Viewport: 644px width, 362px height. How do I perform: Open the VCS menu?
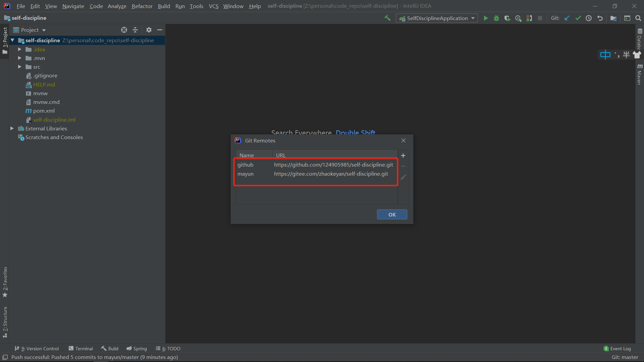coord(213,6)
